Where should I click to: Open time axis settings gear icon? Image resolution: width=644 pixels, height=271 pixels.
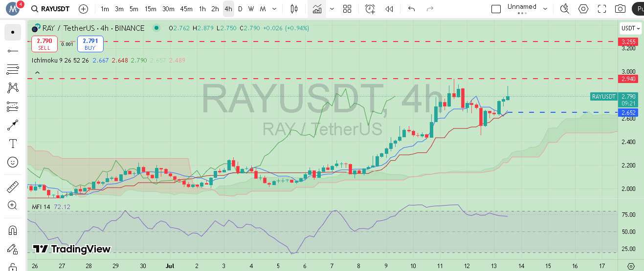pyautogui.click(x=631, y=266)
